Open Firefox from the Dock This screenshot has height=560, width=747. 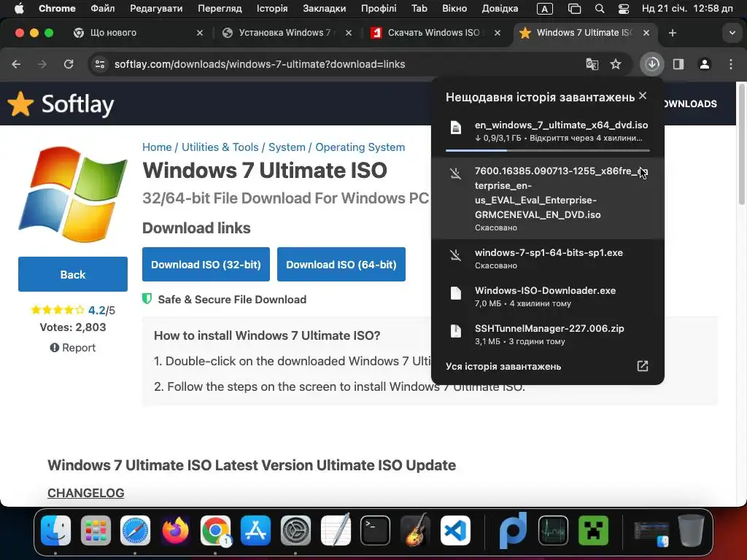(x=175, y=530)
